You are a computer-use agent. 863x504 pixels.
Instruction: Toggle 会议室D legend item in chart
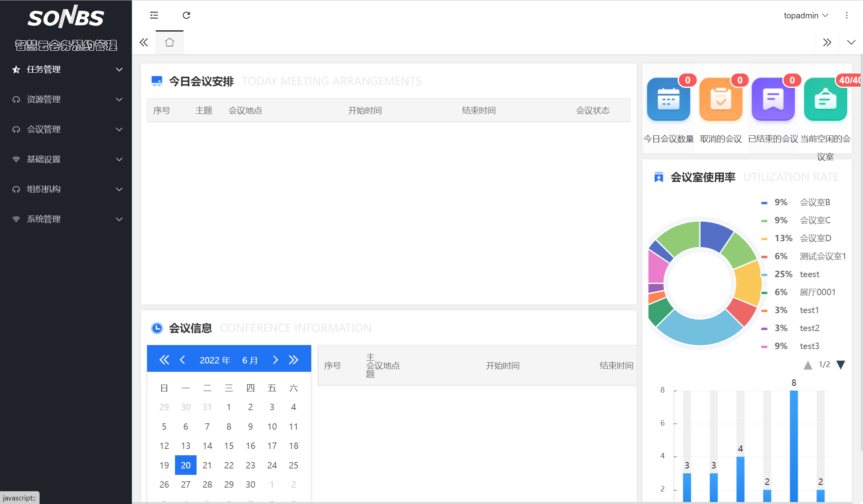pyautogui.click(x=815, y=238)
